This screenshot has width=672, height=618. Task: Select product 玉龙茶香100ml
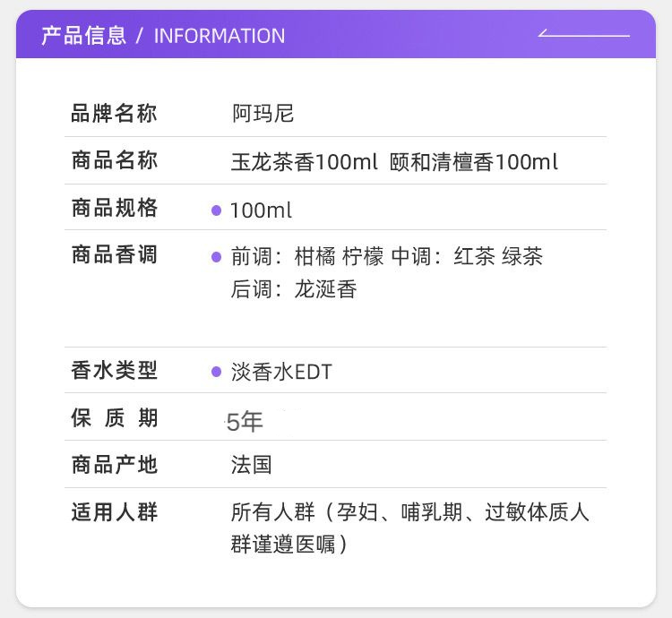coord(305,162)
